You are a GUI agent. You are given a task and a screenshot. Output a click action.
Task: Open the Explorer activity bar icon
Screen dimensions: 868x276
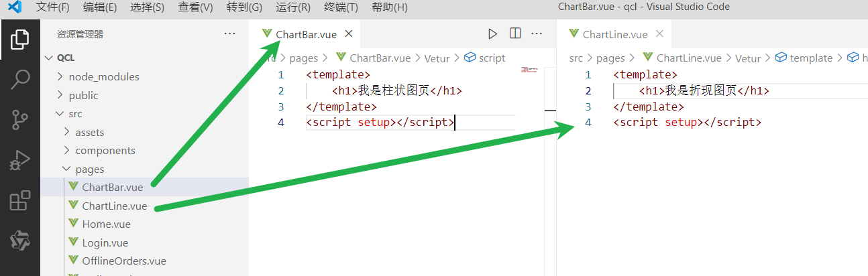(20, 40)
